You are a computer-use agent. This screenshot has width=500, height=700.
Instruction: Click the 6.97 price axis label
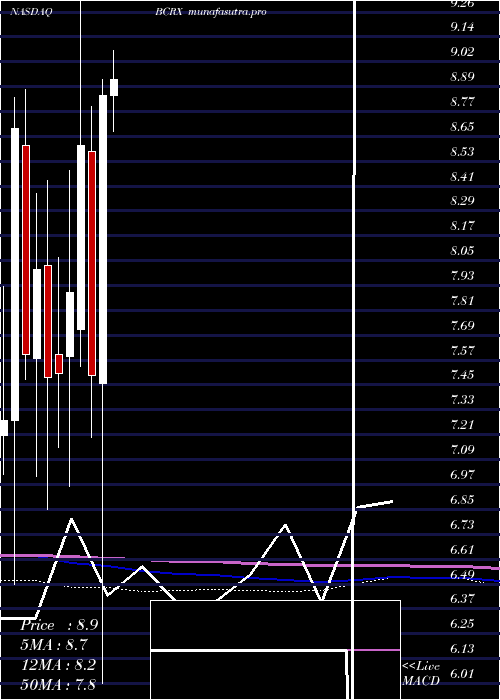462,475
